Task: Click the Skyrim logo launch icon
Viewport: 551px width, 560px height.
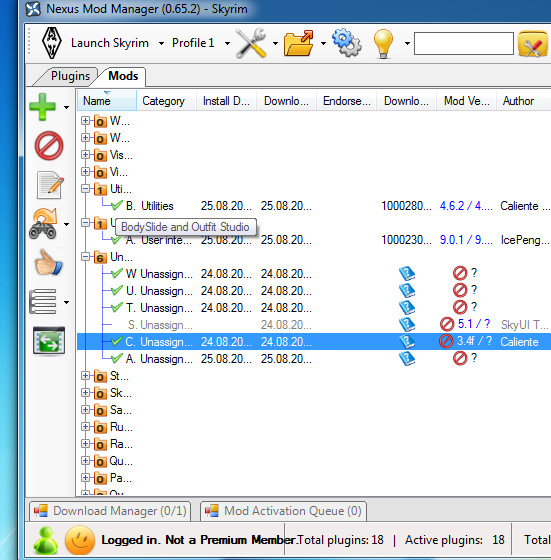Action: point(52,43)
